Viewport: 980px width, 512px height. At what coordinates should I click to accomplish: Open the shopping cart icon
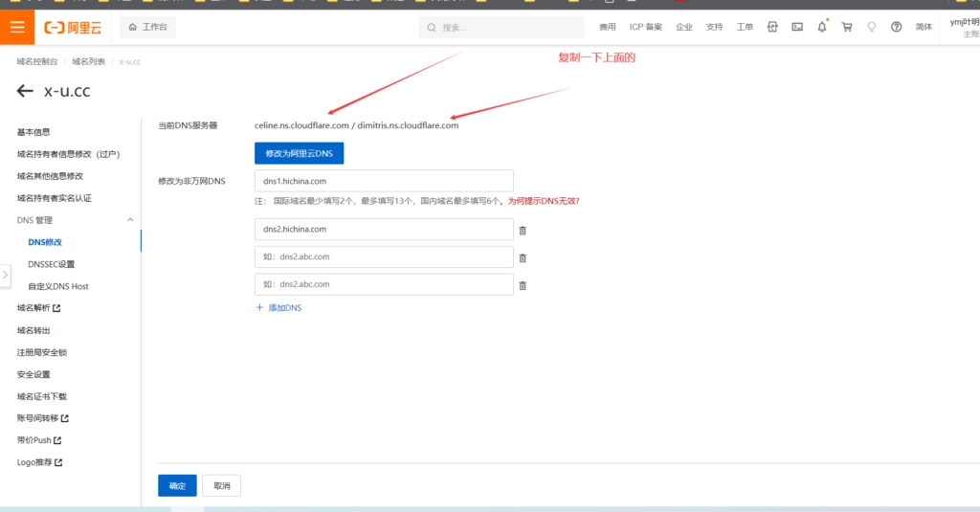847,27
